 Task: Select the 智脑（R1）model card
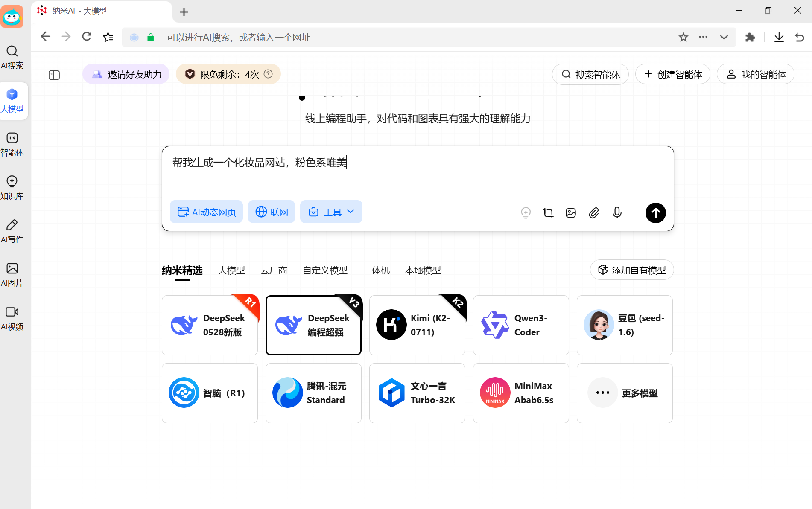point(210,393)
